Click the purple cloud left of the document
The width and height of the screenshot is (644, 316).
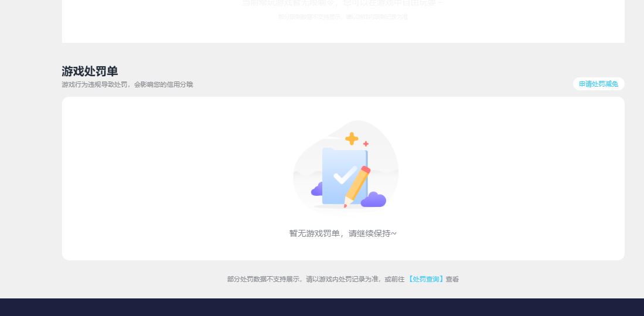[x=317, y=189]
